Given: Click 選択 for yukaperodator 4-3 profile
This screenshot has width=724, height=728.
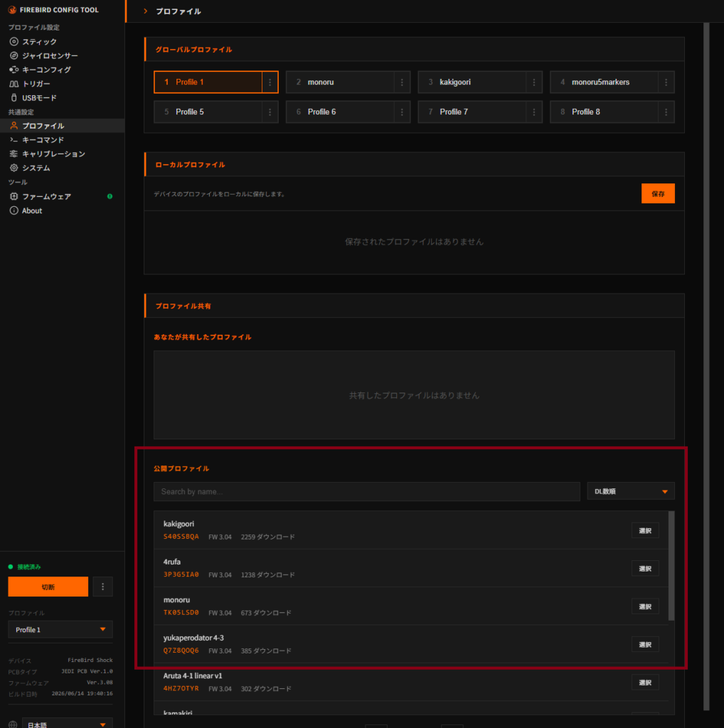Looking at the screenshot, I should [645, 645].
